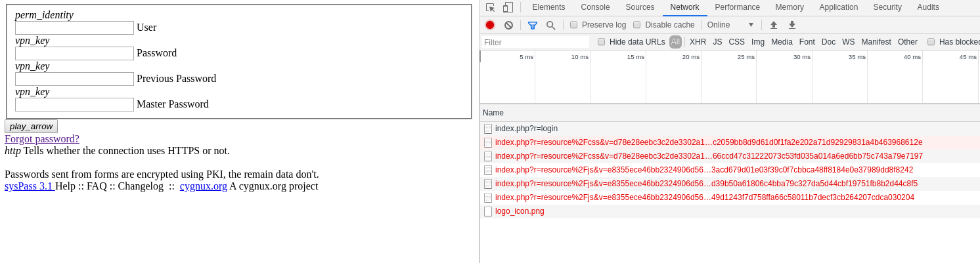Image resolution: width=980 pixels, height=263 pixels.
Task: Filter requests by WS
Action: pos(849,42)
